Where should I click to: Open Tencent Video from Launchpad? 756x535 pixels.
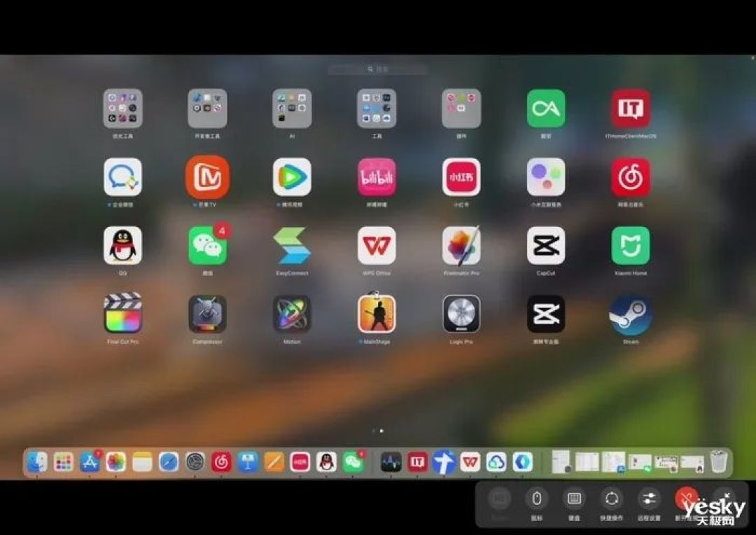click(x=292, y=177)
